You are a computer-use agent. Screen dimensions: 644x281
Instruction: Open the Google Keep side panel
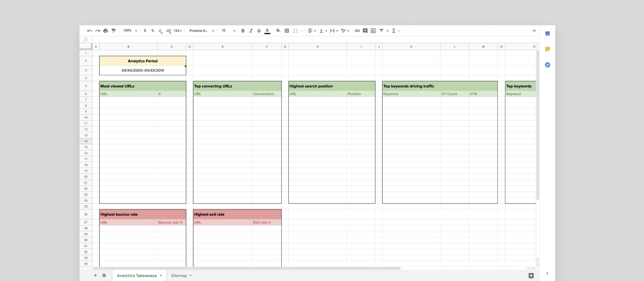548,49
